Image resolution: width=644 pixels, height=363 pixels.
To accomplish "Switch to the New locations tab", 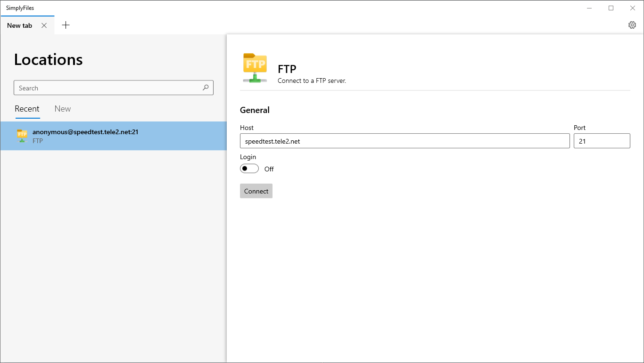I will click(x=63, y=109).
